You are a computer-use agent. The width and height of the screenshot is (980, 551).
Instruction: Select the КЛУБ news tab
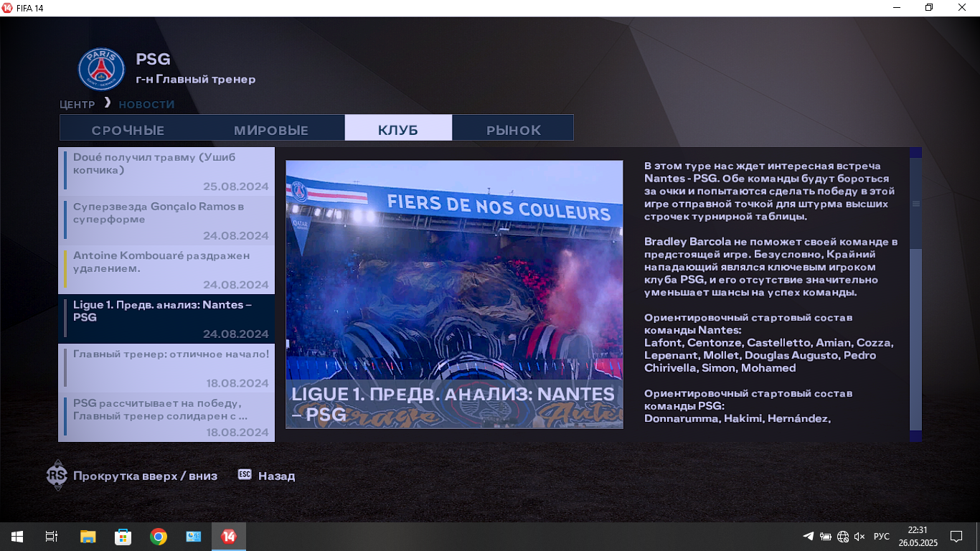[398, 128]
